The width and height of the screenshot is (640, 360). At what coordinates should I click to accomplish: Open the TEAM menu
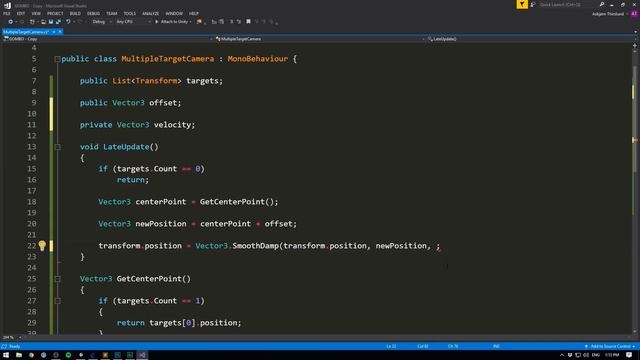click(x=111, y=13)
